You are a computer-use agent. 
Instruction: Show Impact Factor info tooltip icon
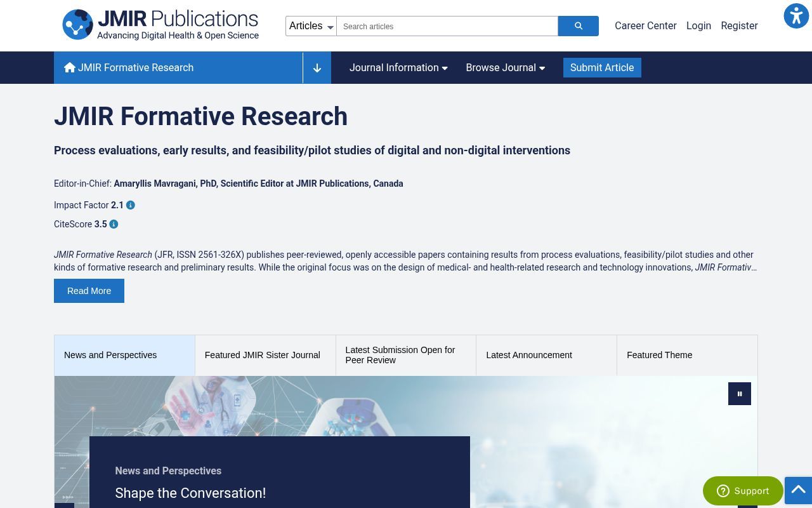(131, 205)
